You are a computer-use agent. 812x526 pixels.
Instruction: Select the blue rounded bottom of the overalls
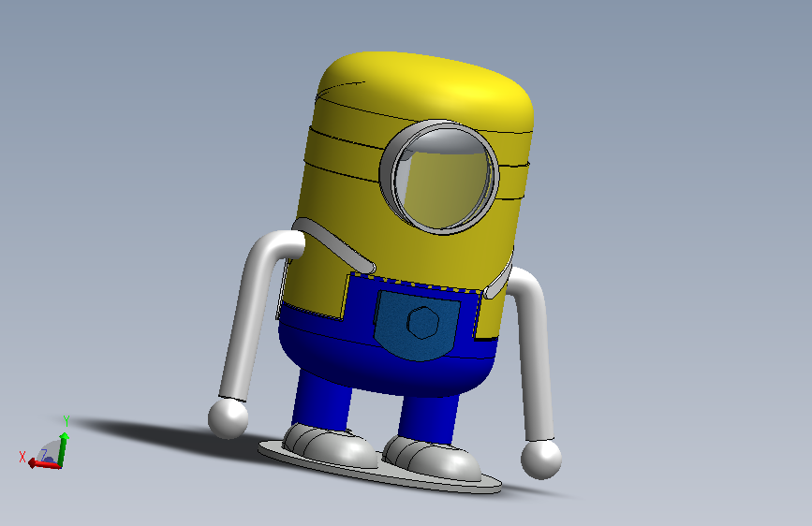point(386,365)
